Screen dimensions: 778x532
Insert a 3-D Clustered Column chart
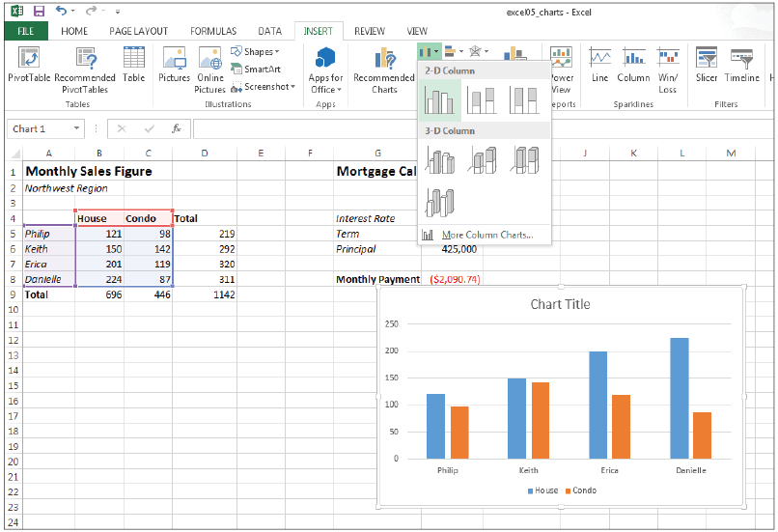coord(439,159)
